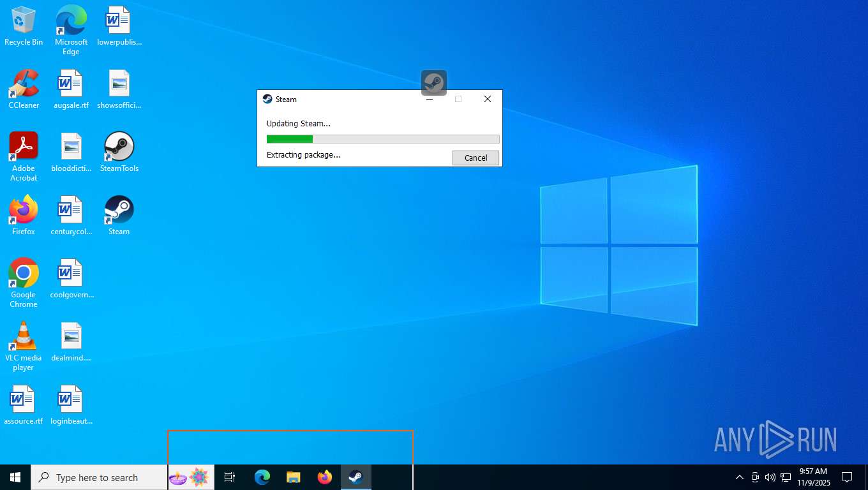Select assource.rtf document
The height and width of the screenshot is (490, 868).
coord(24,406)
